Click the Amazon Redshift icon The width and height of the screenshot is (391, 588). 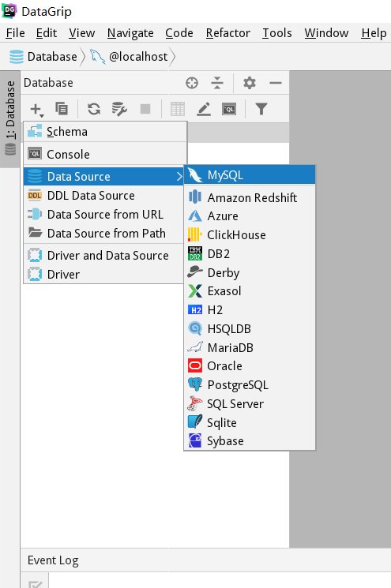point(195,197)
